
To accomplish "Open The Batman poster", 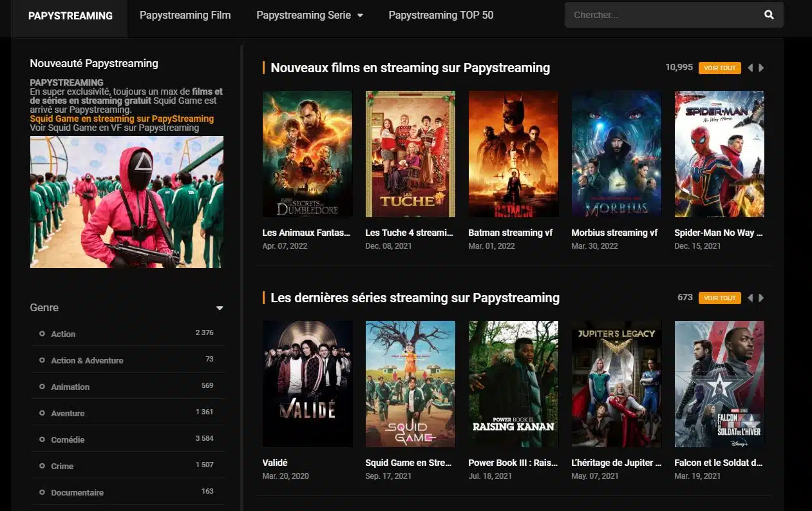I will click(513, 154).
